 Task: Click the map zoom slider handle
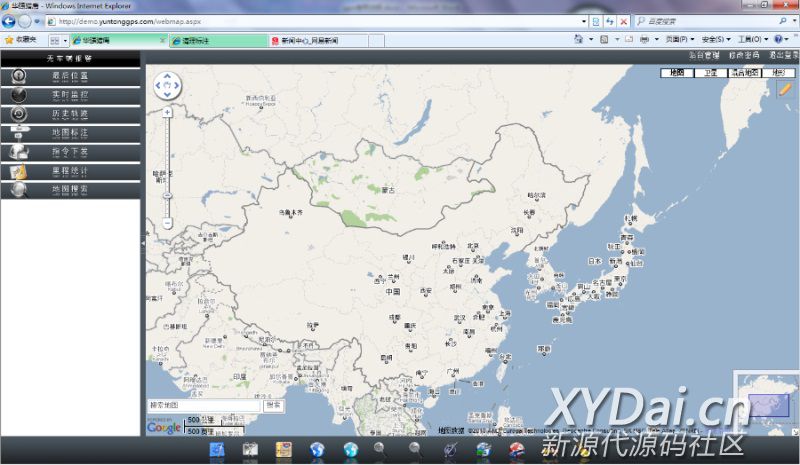pyautogui.click(x=167, y=195)
